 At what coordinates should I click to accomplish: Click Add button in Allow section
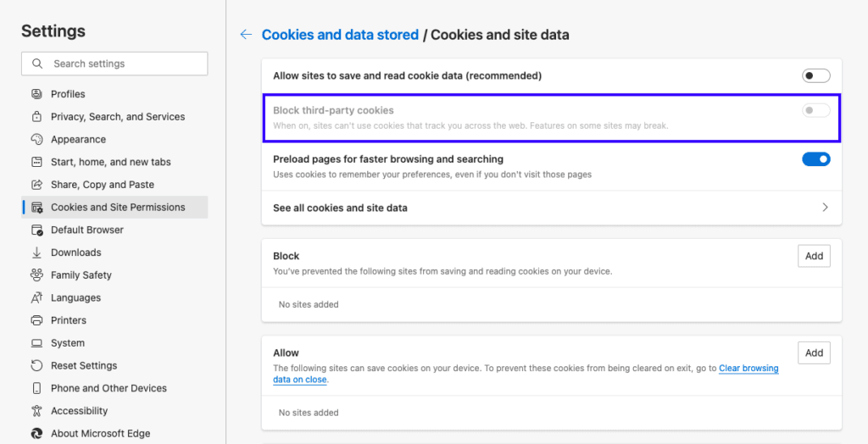click(x=814, y=353)
